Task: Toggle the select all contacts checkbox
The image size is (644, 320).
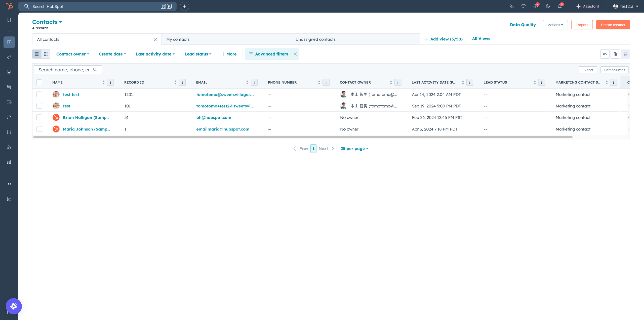Action: 39,82
